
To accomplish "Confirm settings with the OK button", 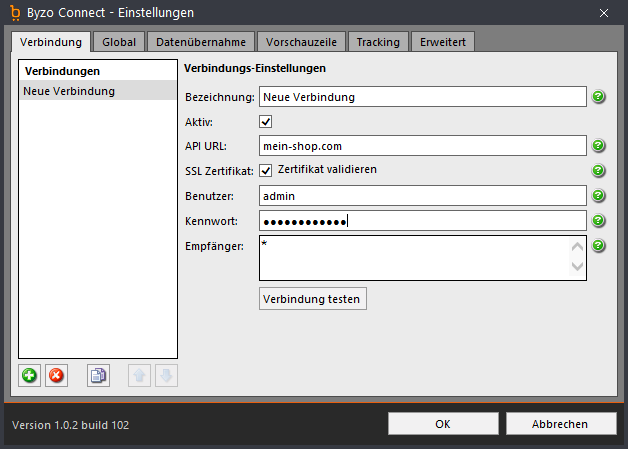I will coord(443,424).
